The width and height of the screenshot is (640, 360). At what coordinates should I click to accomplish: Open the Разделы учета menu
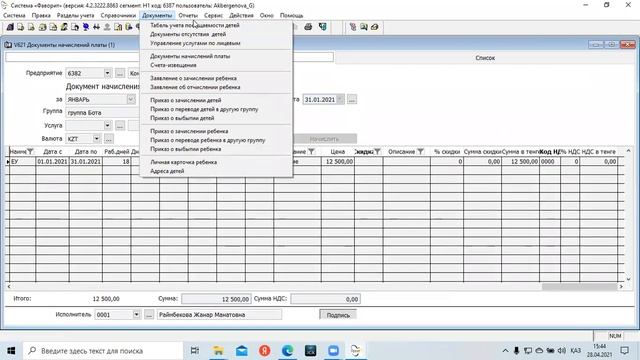point(76,16)
